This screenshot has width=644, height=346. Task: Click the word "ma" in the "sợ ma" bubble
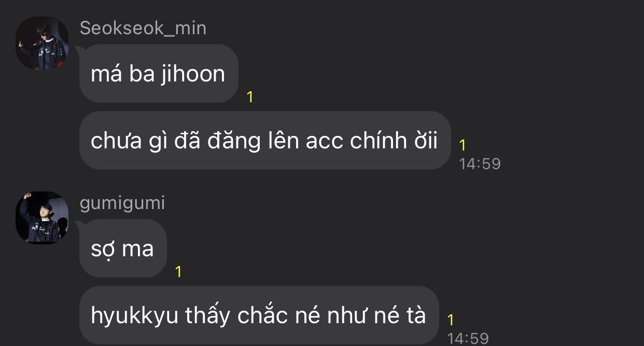[x=138, y=250]
